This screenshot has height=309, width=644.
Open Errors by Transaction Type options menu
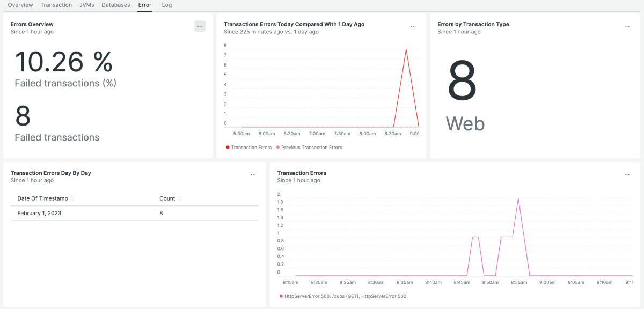[626, 26]
